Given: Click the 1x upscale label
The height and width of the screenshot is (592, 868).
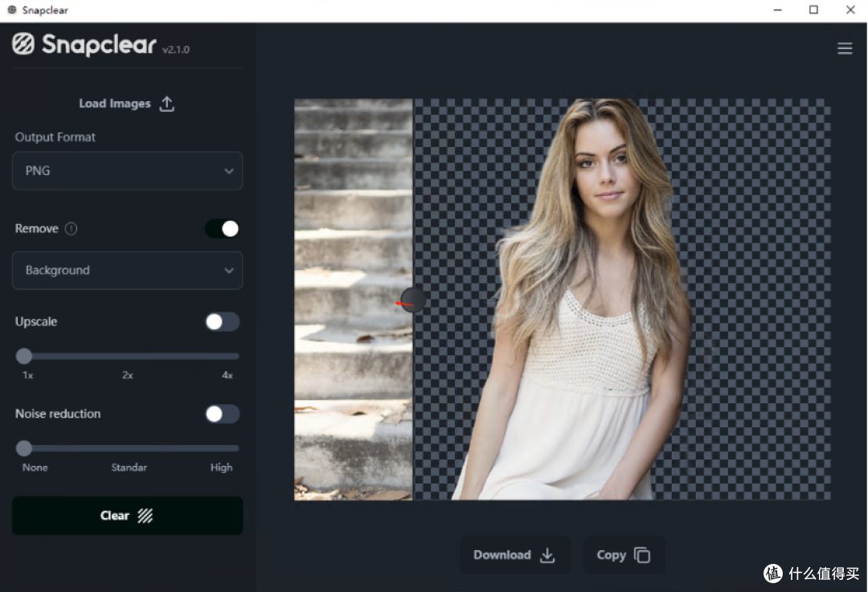Looking at the screenshot, I should pos(27,375).
